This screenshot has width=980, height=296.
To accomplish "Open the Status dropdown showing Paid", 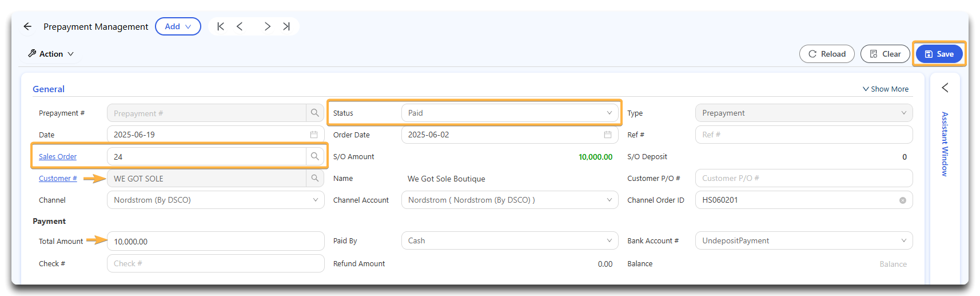I will [510, 113].
